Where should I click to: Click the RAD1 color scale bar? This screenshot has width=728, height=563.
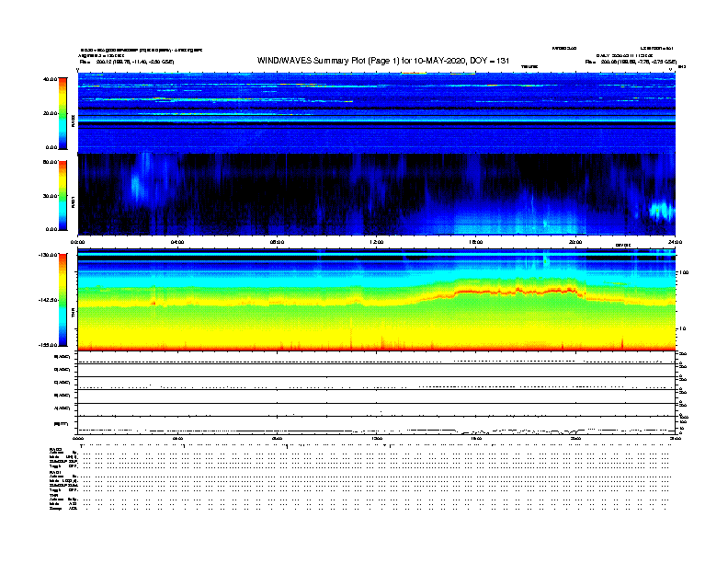click(63, 196)
